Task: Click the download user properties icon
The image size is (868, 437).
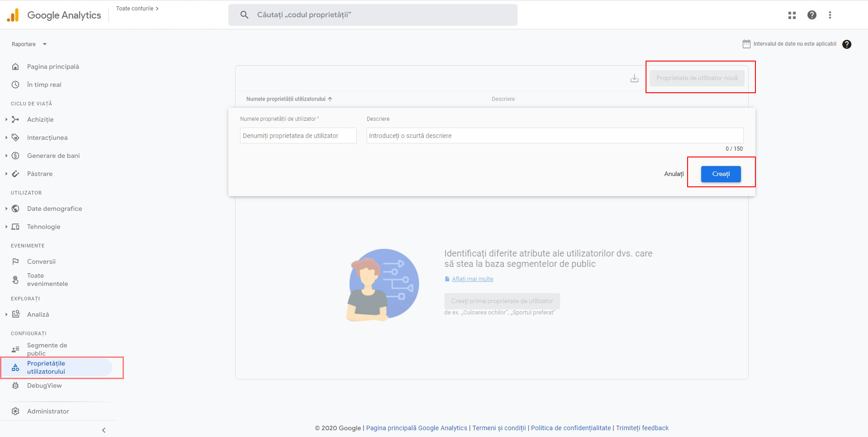Action: (x=634, y=78)
